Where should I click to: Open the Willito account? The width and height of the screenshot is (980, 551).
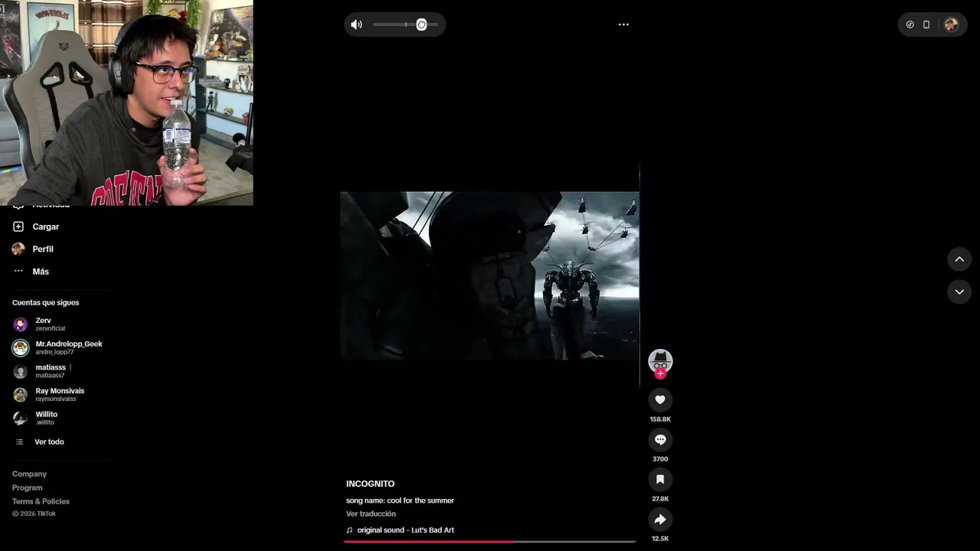[x=46, y=418]
